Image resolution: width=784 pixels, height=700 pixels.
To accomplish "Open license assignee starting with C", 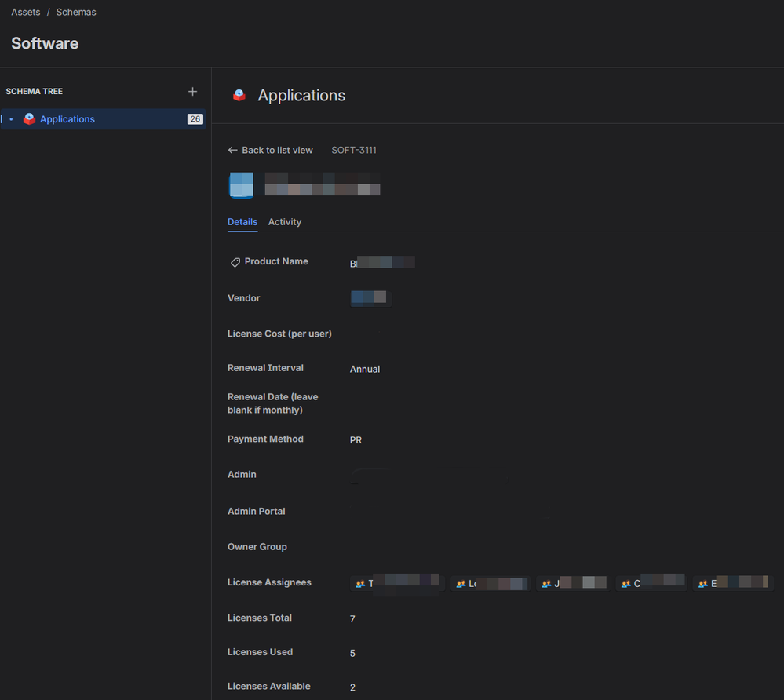I will [x=651, y=583].
